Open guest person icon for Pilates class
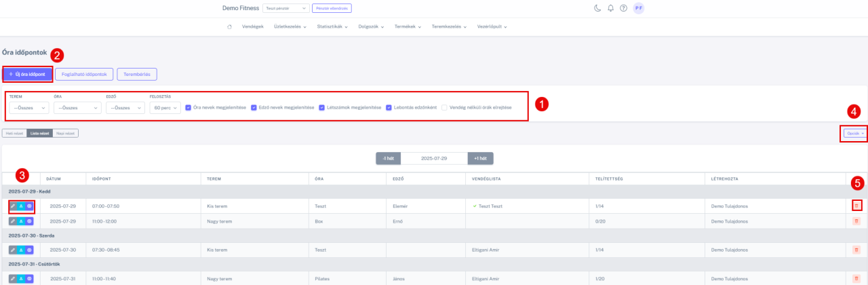Screen dimensions: 868x285 (x=21, y=278)
